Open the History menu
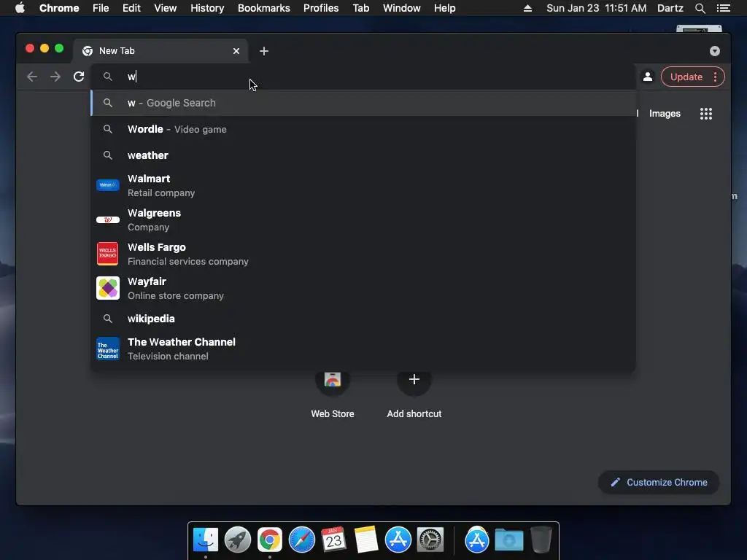Viewport: 747px width, 560px height. tap(207, 8)
